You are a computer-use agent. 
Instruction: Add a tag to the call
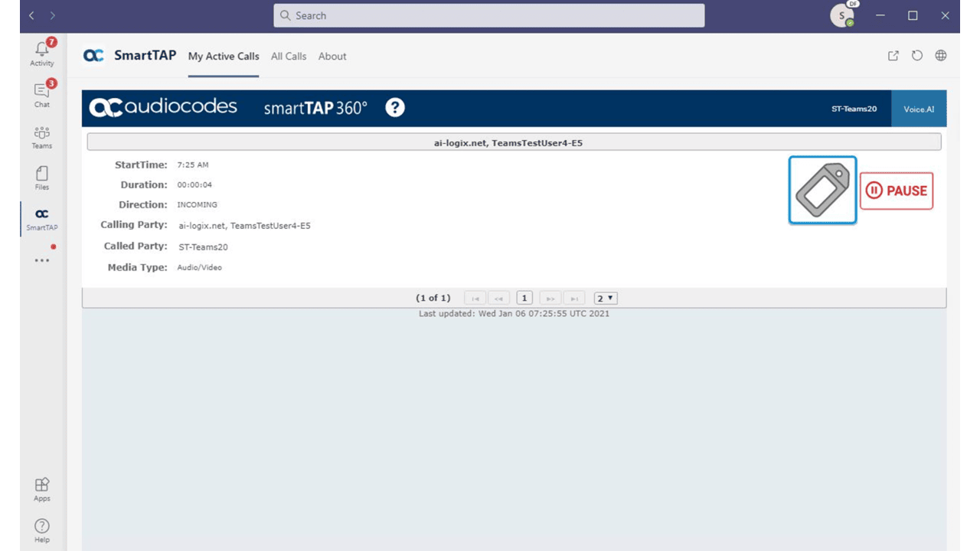[x=823, y=191]
